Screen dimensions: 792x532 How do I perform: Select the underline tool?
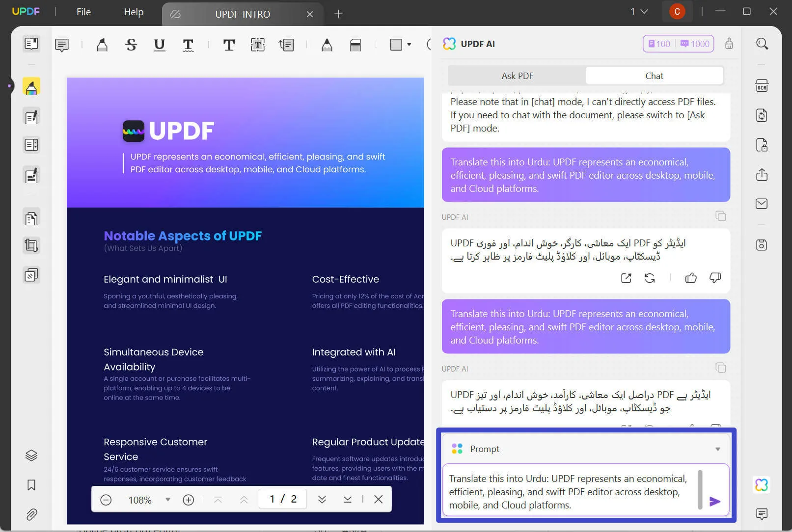159,45
